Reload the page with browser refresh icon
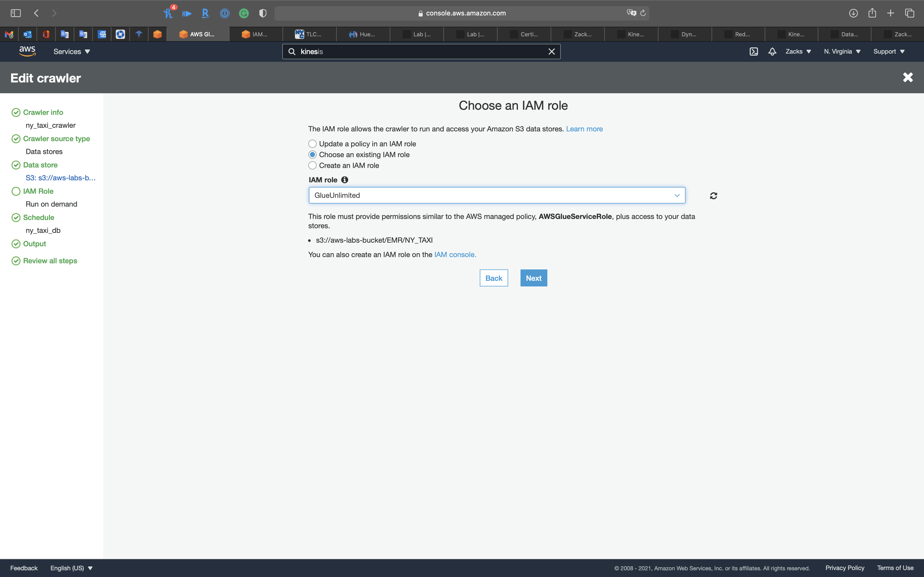This screenshot has width=924, height=577. (x=643, y=13)
